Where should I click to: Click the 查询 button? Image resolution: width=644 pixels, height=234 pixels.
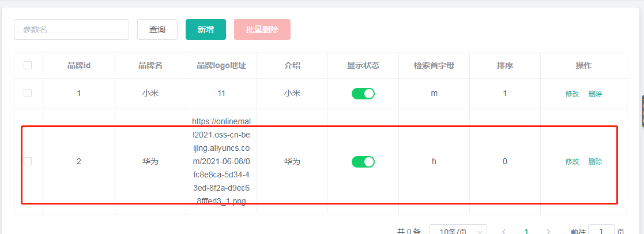157,29
